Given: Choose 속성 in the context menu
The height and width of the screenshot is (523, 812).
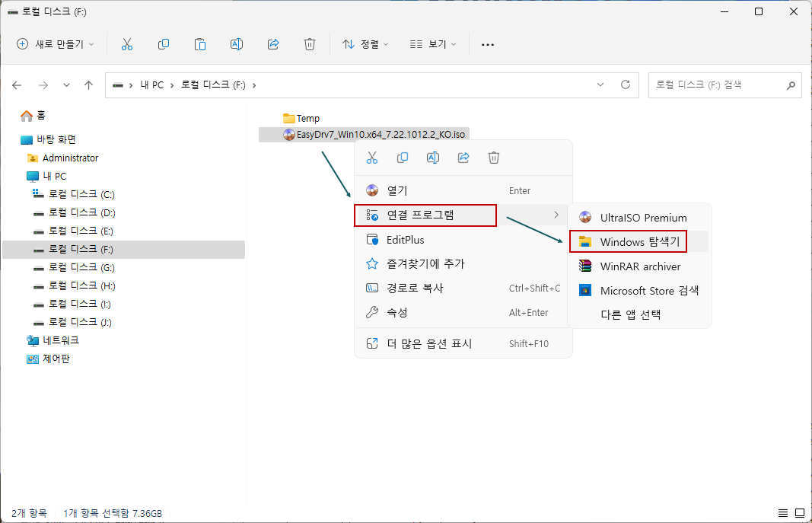Looking at the screenshot, I should click(x=463, y=313).
